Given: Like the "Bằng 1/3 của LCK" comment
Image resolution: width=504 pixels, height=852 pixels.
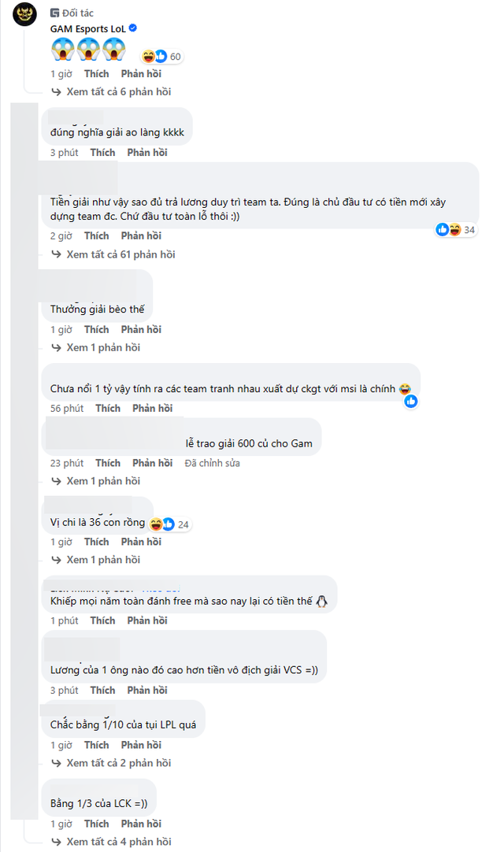Looking at the screenshot, I should 96,824.
